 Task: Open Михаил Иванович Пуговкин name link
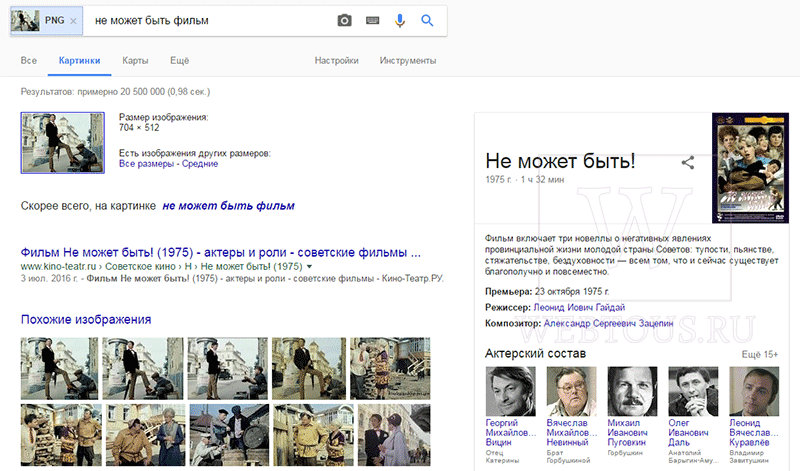point(628,433)
